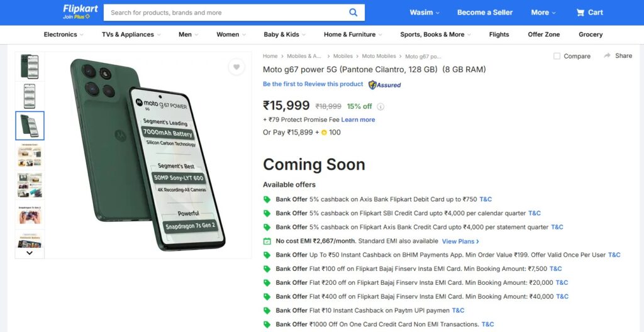Open T&C for Axis Bank Debit Card offer
The image size is (644, 332).
(x=486, y=199)
